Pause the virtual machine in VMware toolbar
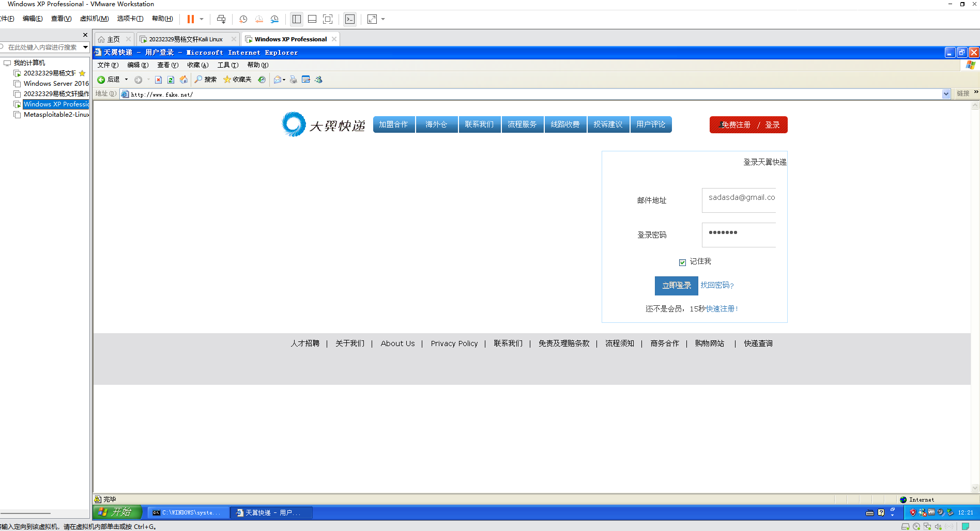Viewport: 980px width, 531px height. click(190, 19)
